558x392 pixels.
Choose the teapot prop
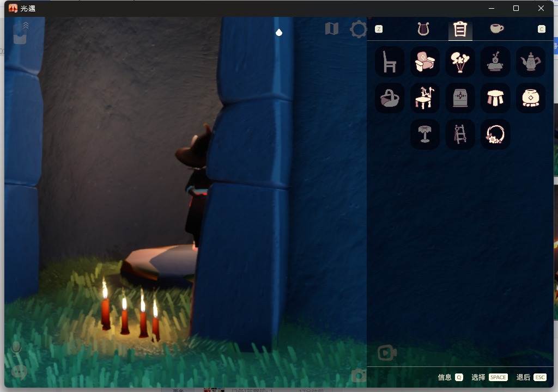tap(530, 62)
